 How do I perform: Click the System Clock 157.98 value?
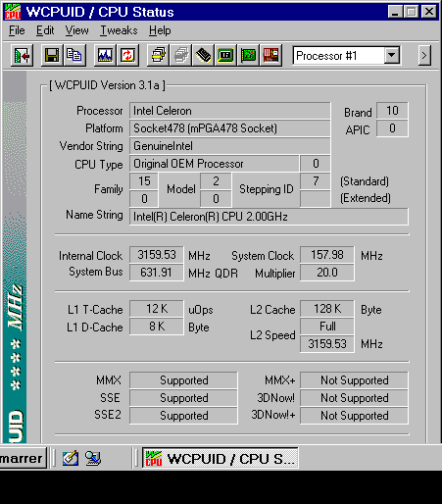click(327, 255)
